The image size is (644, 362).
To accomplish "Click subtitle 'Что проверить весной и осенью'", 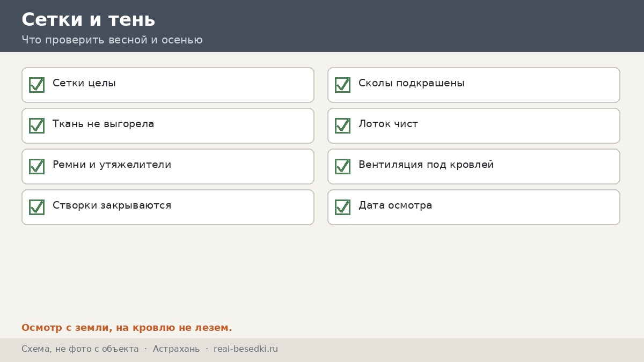I will pyautogui.click(x=112, y=40).
